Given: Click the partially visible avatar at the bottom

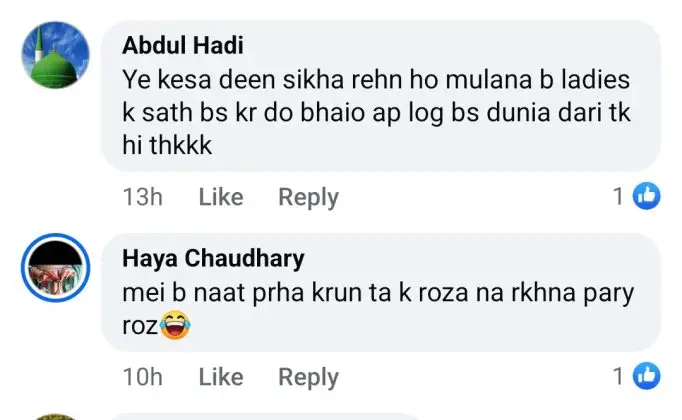Looking at the screenshot, I should point(56,414).
